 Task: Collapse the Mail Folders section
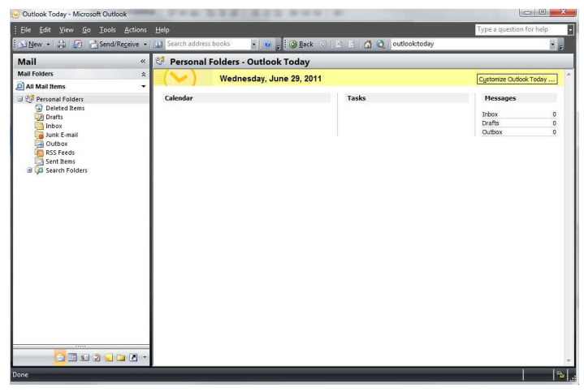point(144,75)
